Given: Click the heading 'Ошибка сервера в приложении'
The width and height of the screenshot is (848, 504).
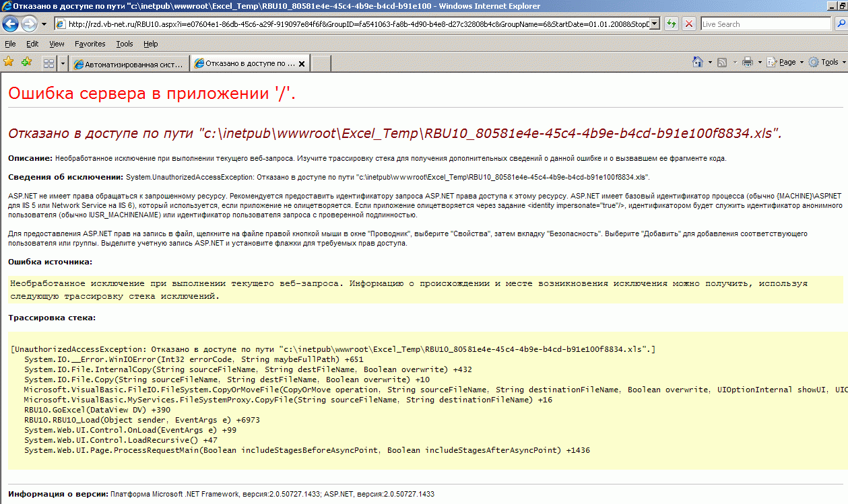Looking at the screenshot, I should (x=152, y=94).
